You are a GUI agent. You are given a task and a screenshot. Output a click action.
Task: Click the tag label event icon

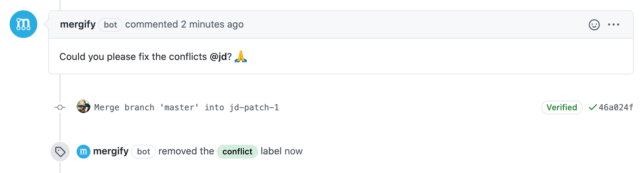[60, 152]
